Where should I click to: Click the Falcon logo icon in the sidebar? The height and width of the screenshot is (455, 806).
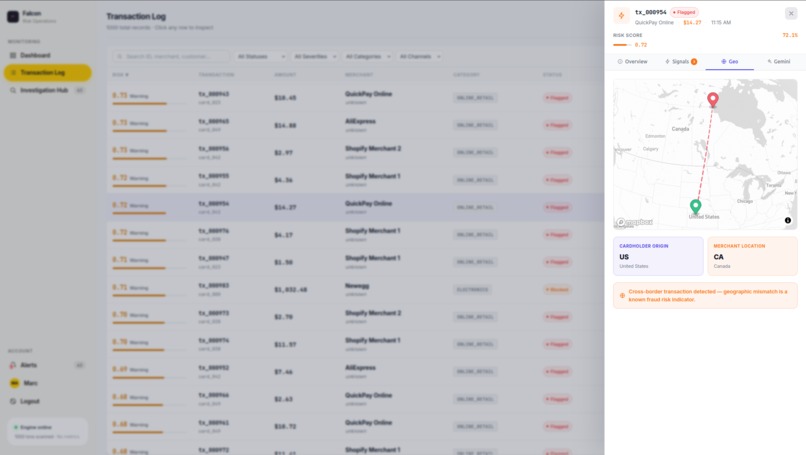[x=13, y=16]
